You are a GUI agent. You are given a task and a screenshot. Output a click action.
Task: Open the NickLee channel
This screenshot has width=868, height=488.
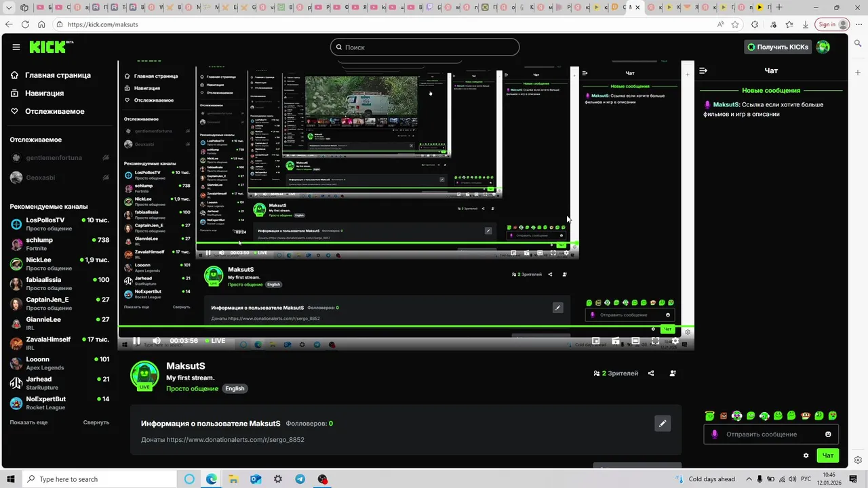point(60,264)
